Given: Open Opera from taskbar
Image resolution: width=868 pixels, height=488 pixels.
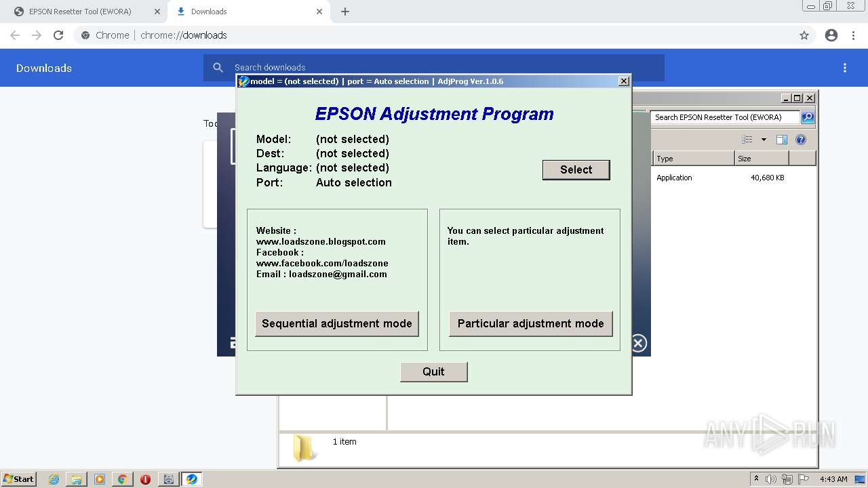Looking at the screenshot, I should click(x=145, y=479).
